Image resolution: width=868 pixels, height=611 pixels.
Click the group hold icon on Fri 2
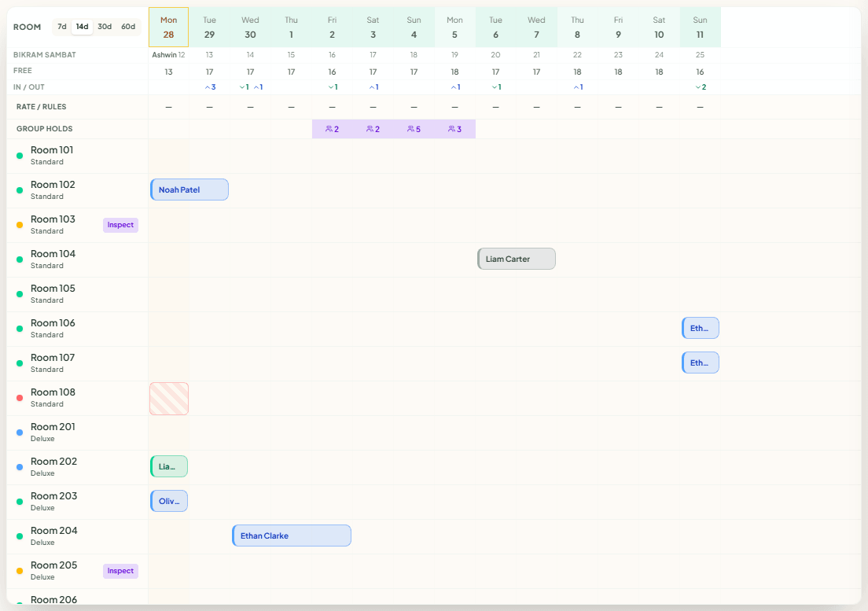tap(329, 129)
